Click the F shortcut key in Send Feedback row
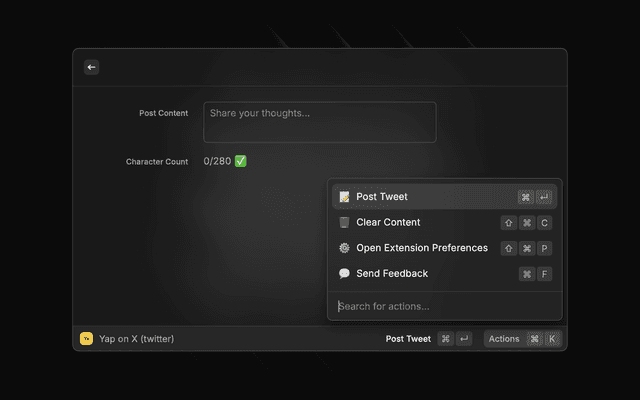 pos(544,274)
